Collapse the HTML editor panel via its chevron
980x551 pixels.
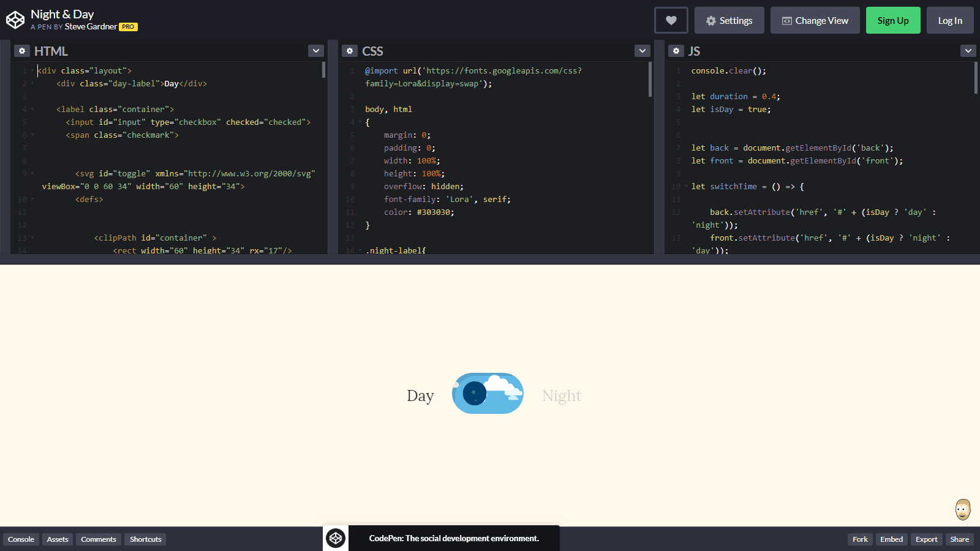(x=315, y=51)
